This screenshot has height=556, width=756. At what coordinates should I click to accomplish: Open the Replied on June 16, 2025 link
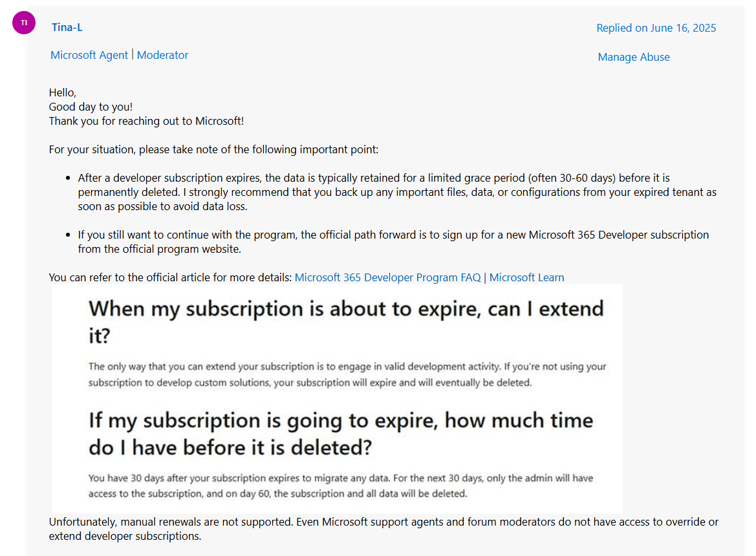pyautogui.click(x=656, y=28)
